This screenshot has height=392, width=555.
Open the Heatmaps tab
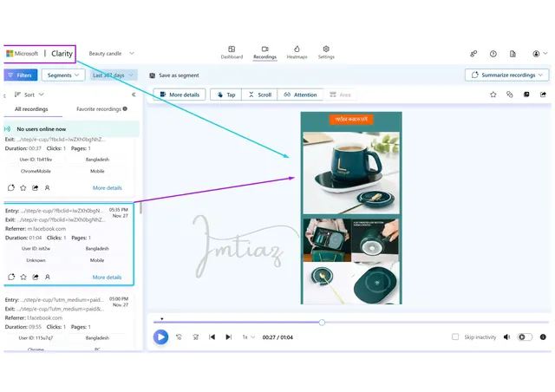(x=297, y=52)
